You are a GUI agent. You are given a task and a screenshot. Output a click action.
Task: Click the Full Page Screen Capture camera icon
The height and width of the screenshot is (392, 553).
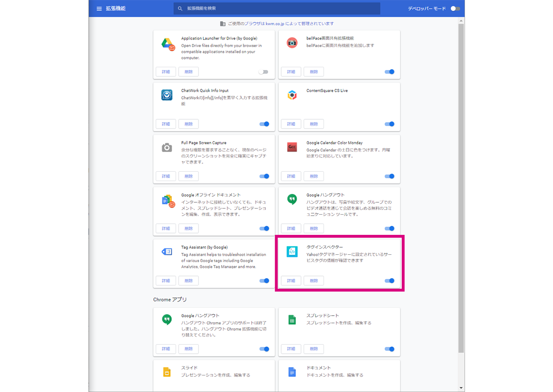(167, 147)
